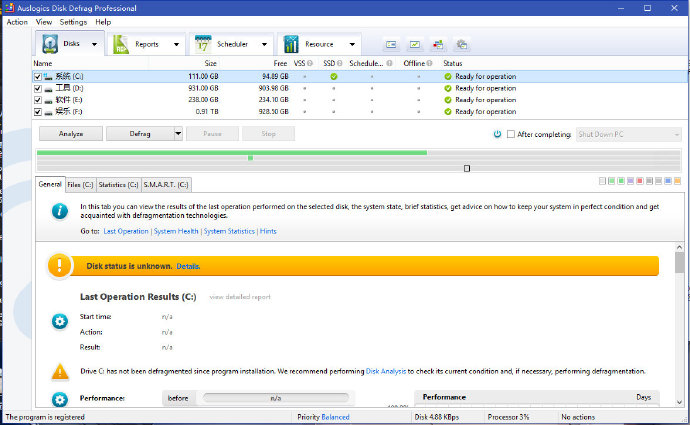This screenshot has height=425, width=690.
Task: Open the Settings menu
Action: (73, 22)
